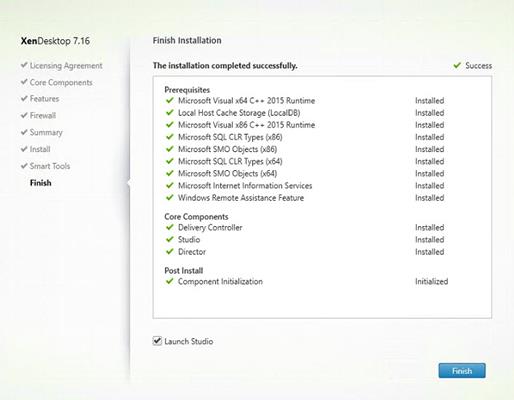
Task: Click the 'Initialized' status text
Action: pos(431,281)
